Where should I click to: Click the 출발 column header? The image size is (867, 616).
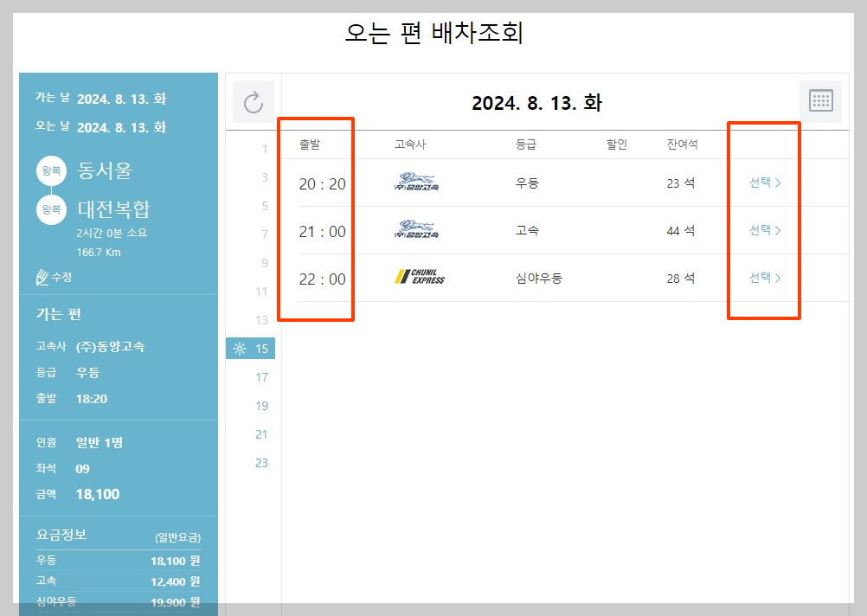(x=310, y=144)
